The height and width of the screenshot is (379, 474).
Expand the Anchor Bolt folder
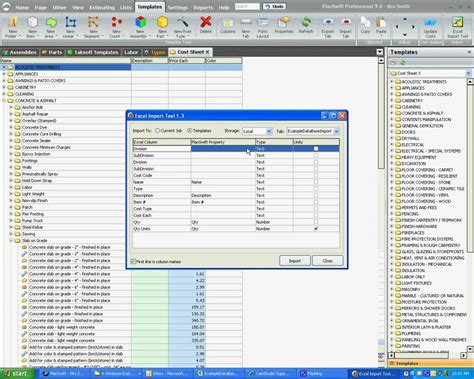coord(11,107)
